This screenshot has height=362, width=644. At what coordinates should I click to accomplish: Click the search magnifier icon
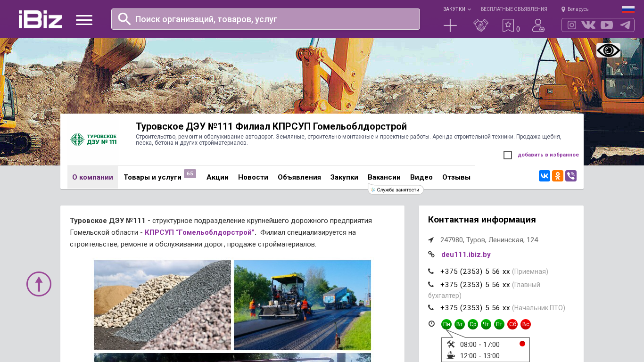point(124,19)
